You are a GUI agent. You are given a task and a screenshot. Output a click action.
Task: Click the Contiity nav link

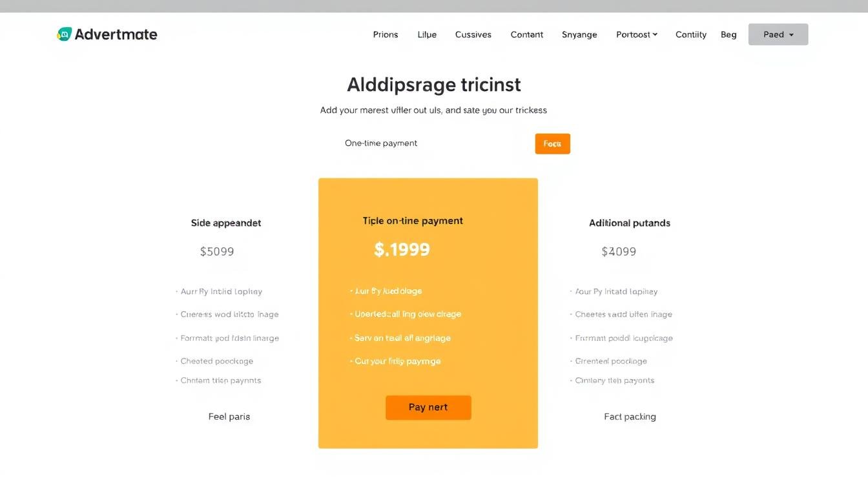pyautogui.click(x=691, y=35)
